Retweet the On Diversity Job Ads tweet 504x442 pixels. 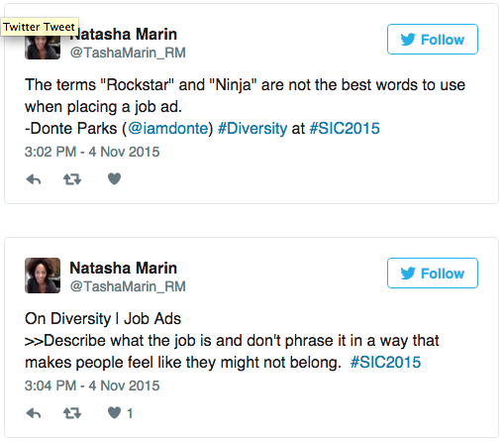click(72, 413)
